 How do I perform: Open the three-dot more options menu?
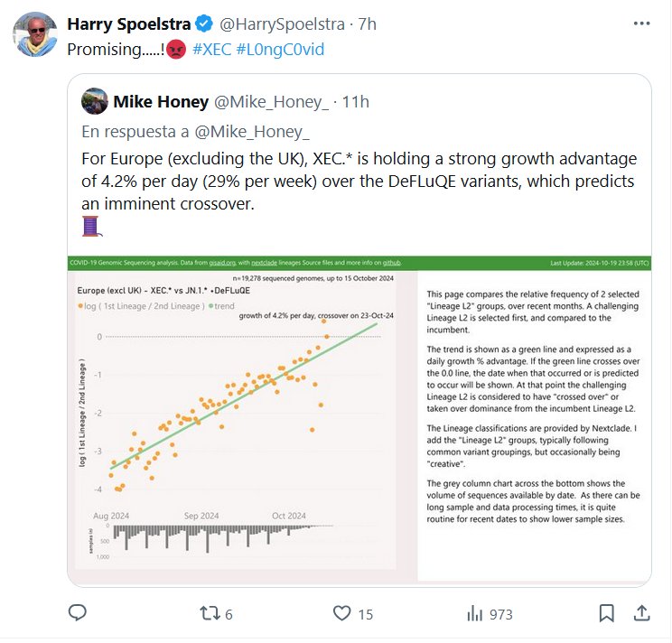pyautogui.click(x=642, y=24)
